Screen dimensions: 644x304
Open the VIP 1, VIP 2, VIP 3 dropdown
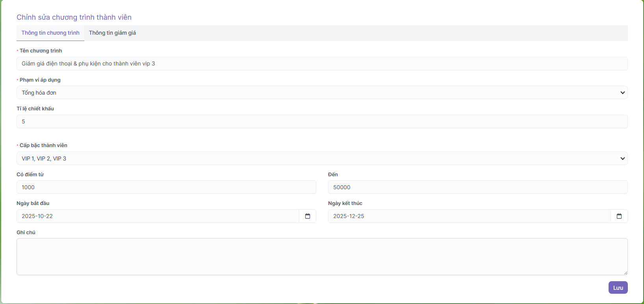(315, 159)
